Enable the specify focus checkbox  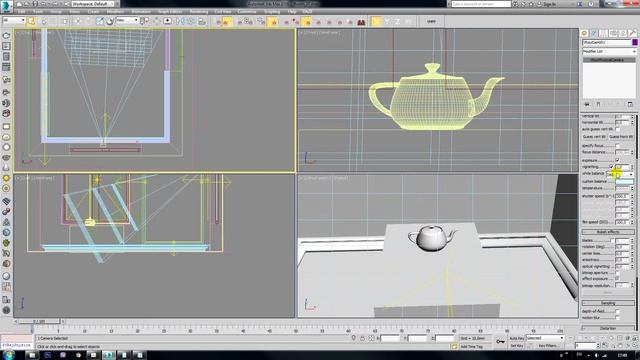coord(617,146)
